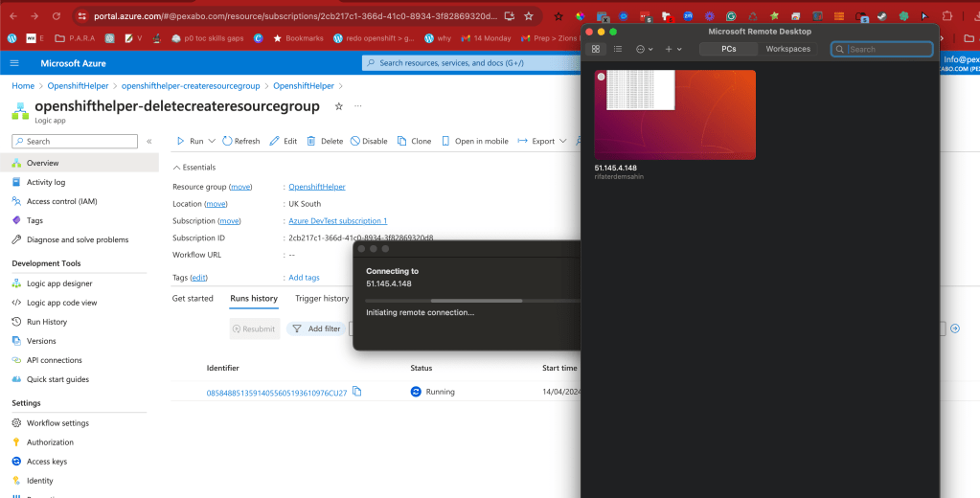Viewport: 980px width, 498px height.
Task: Open the 51.145.4.148 PC thumbnail
Action: coord(675,115)
